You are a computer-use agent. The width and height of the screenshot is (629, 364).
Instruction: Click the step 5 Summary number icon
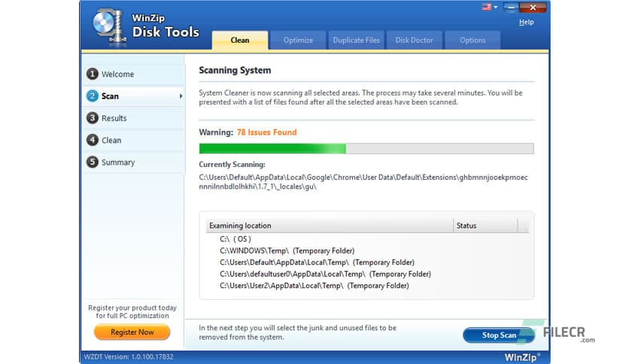[93, 162]
